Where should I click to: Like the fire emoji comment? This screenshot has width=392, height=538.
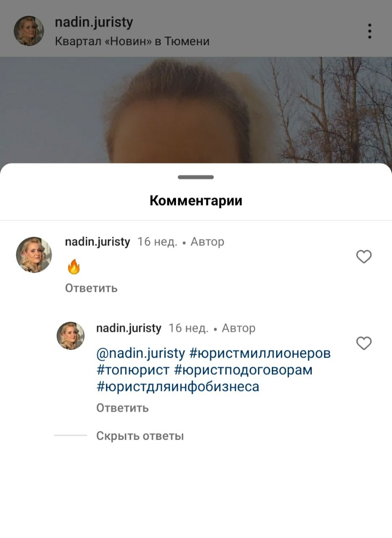click(x=364, y=256)
